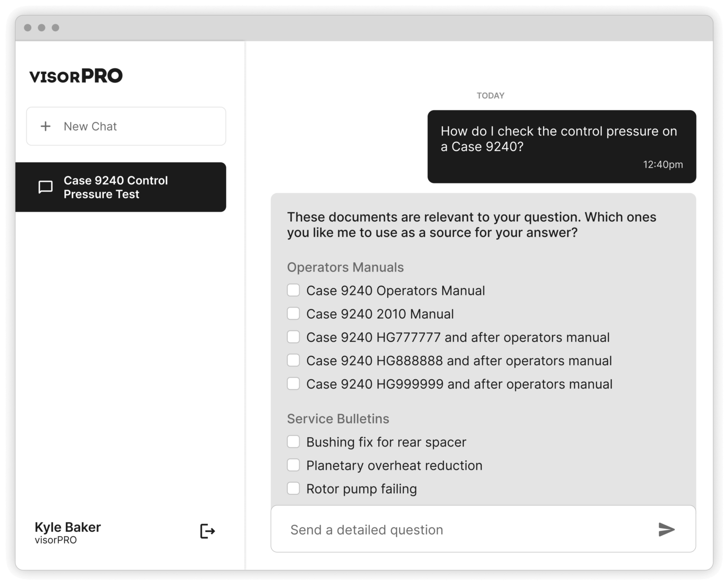Select the Planetary overheat reduction bulletin

[294, 465]
